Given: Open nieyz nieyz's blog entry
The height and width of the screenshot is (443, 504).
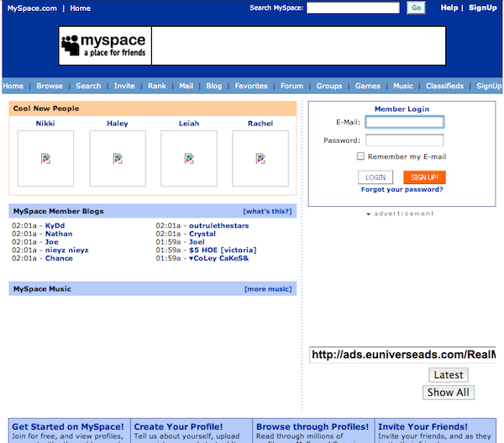Looking at the screenshot, I should pyautogui.click(x=67, y=251).
